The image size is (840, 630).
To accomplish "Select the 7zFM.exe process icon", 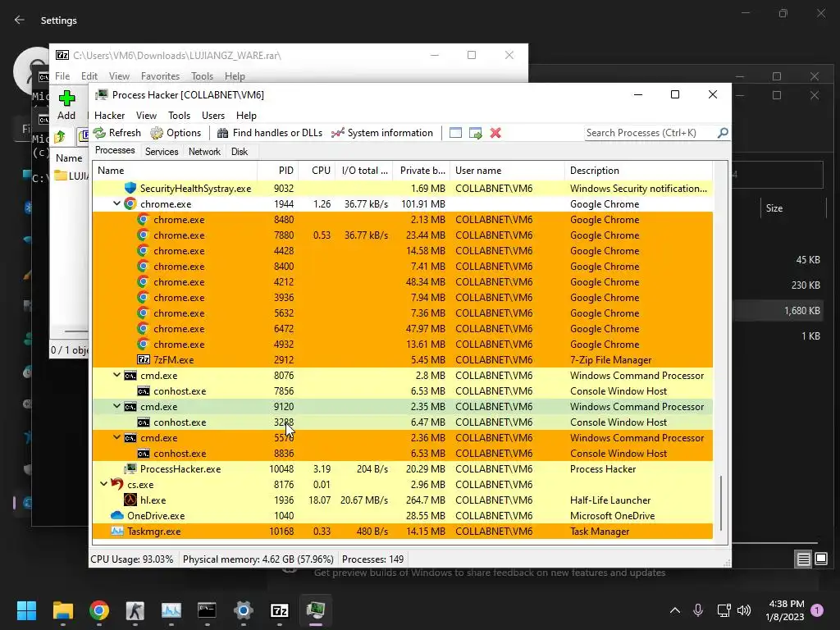I will tap(143, 359).
